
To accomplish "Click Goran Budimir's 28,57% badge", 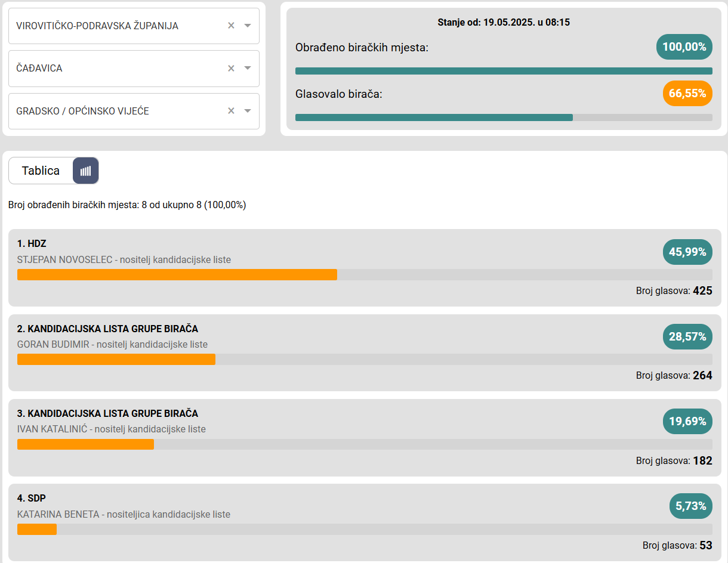I will [x=687, y=337].
